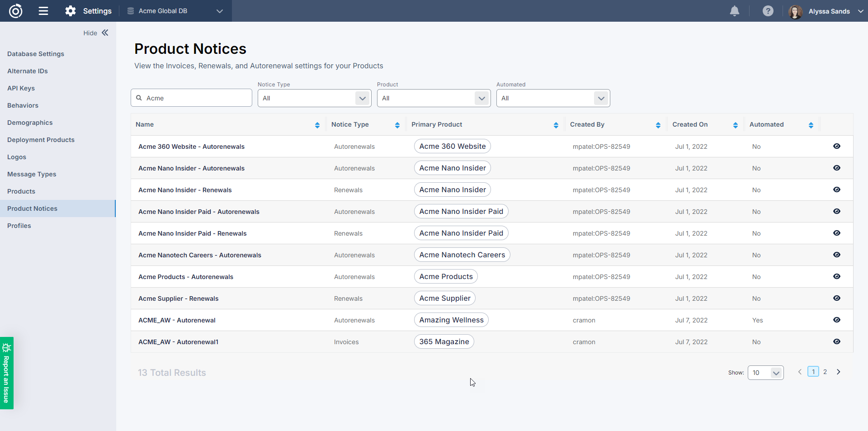The height and width of the screenshot is (431, 868).
Task: Click eye icon for ACME_AW - Autorenewal1
Action: click(x=836, y=341)
